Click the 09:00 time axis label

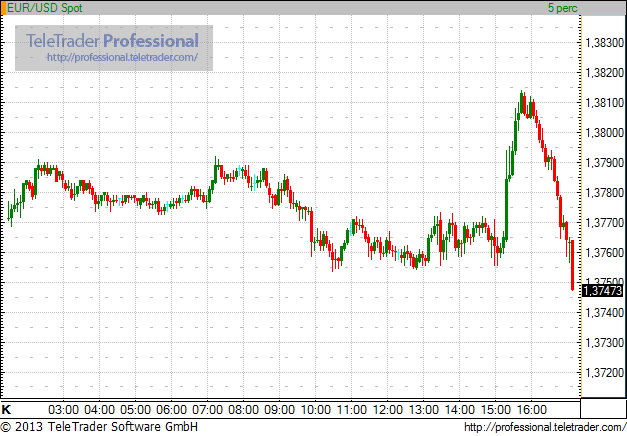279,410
